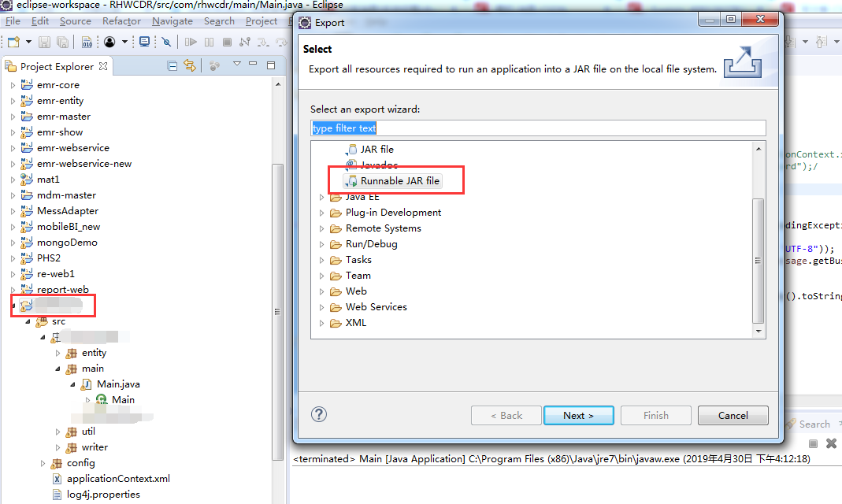The width and height of the screenshot is (842, 504).
Task: Click the Next button in Export dialog
Action: coord(578,415)
